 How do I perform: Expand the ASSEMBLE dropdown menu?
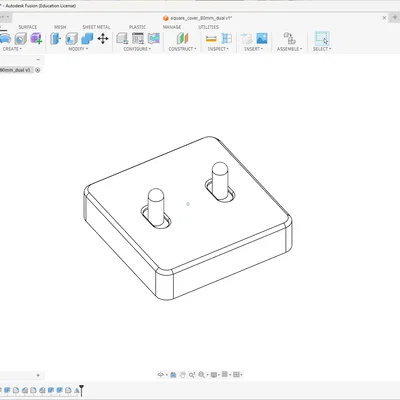point(289,49)
